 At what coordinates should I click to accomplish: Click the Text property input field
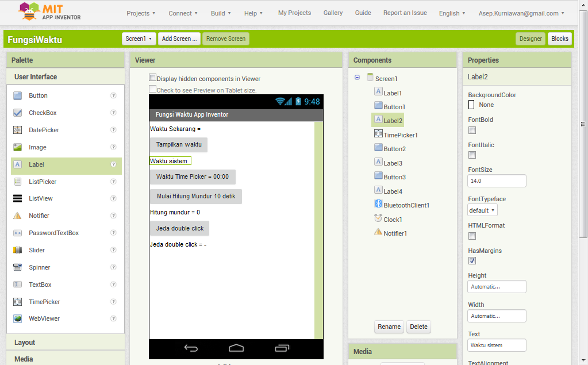click(x=497, y=345)
